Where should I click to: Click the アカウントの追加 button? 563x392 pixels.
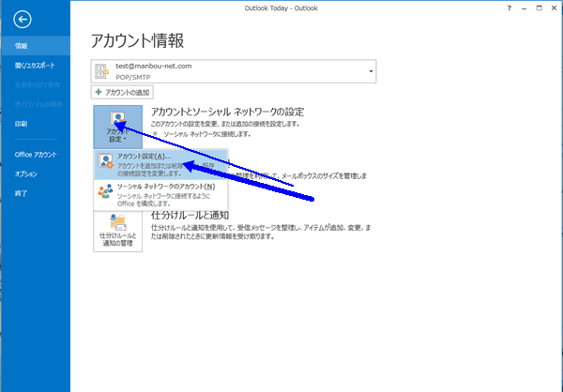coord(122,92)
